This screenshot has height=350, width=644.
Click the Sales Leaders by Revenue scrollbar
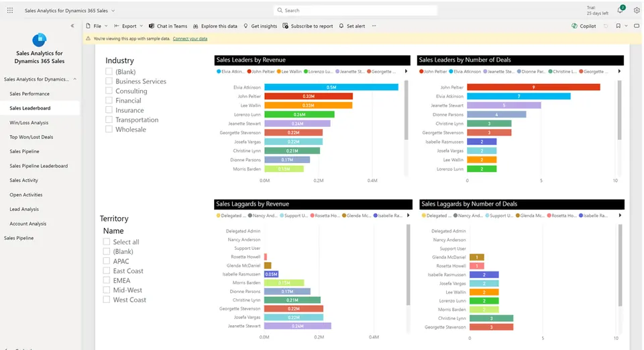tap(407, 110)
